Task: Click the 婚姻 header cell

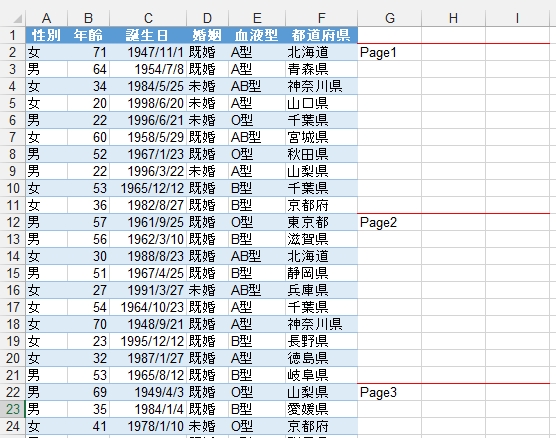Action: [x=207, y=35]
